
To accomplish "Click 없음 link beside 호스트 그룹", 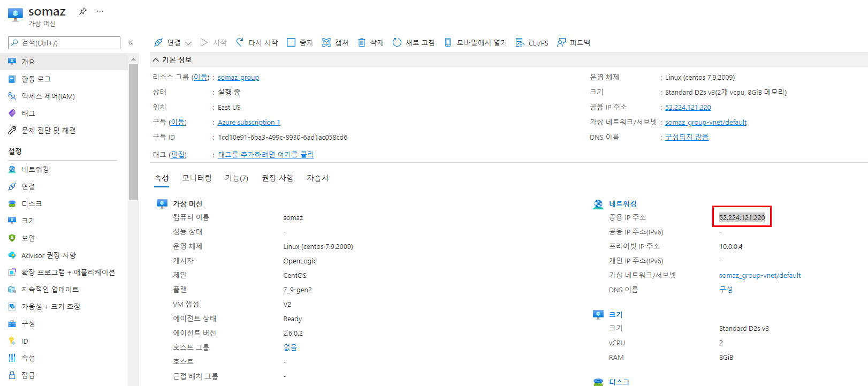I will (x=290, y=347).
